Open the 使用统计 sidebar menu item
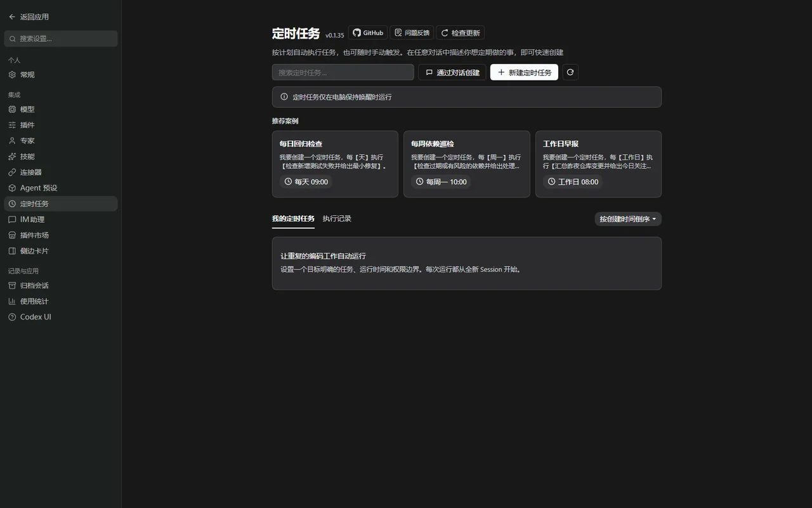Screen dimensions: 812x508 pyautogui.click(x=61, y=301)
